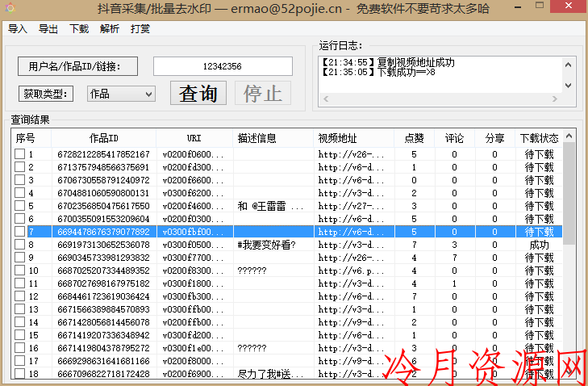The width and height of the screenshot is (588, 386).
Task: Sort by 点赞 column header
Action: pos(415,138)
